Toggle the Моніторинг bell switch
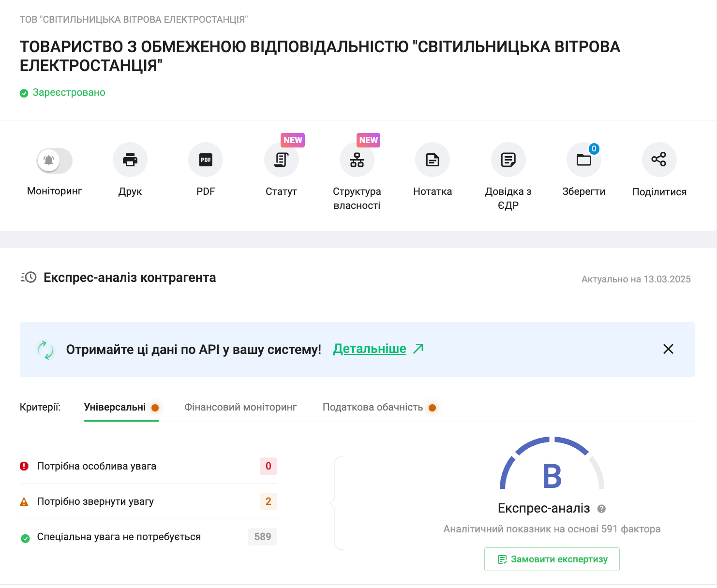The height and width of the screenshot is (588, 717). click(x=55, y=161)
